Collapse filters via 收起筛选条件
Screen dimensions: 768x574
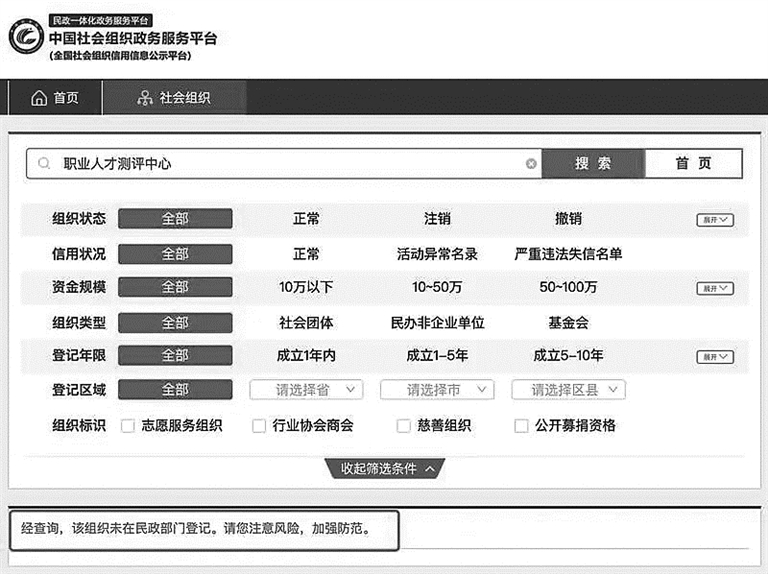pyautogui.click(x=385, y=468)
